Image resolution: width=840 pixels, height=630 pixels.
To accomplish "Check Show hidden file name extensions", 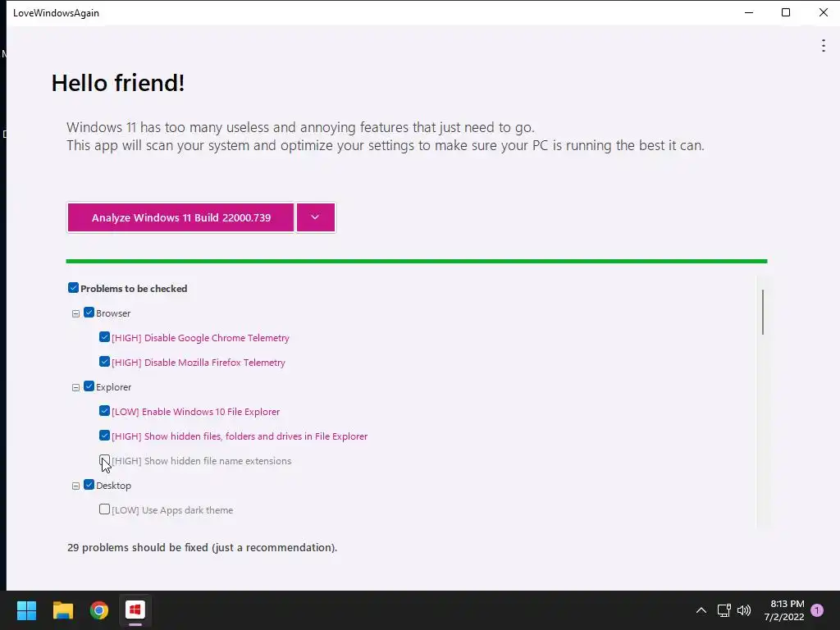I will tap(104, 460).
